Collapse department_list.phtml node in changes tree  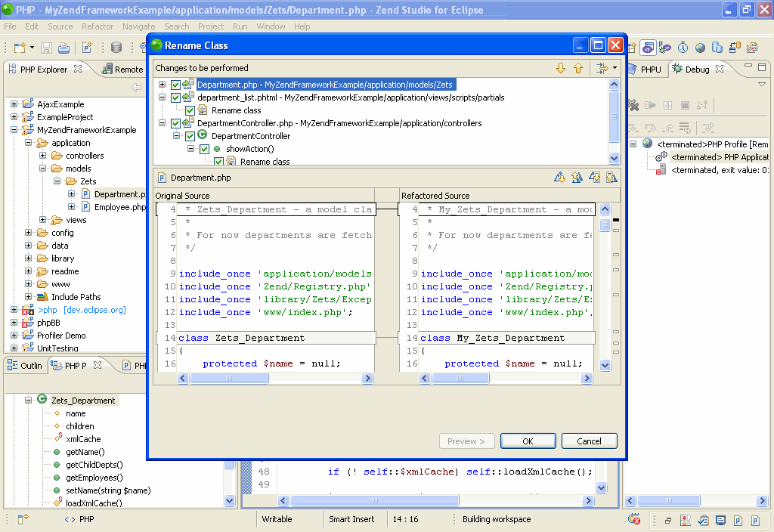click(x=162, y=97)
